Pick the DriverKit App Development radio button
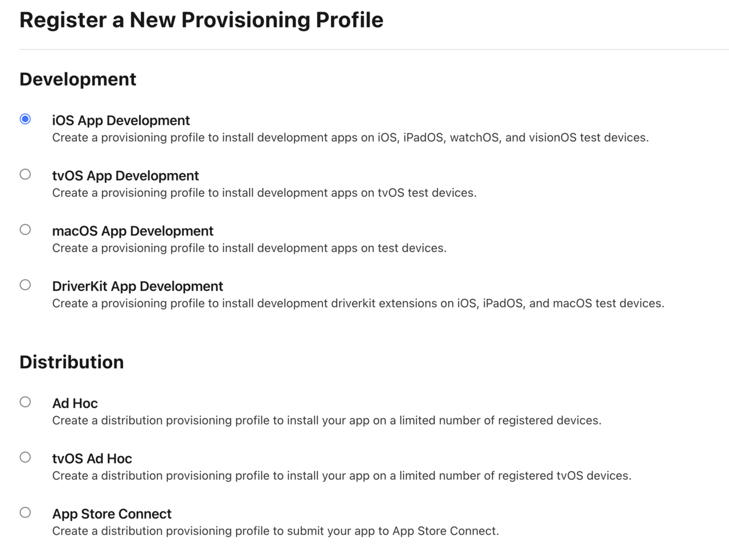 25,285
